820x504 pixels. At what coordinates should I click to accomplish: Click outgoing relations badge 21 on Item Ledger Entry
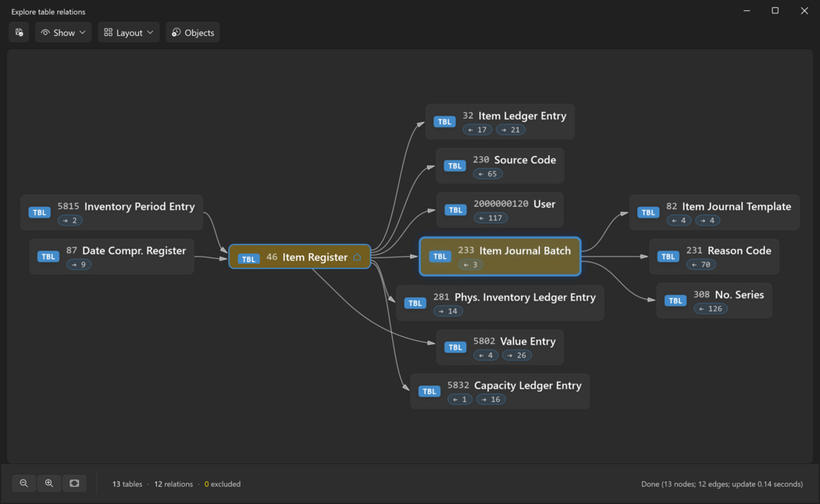tap(511, 130)
